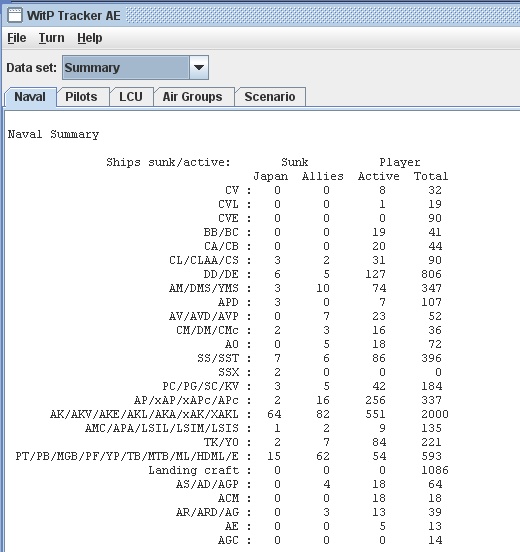Open the File menu

[17, 38]
